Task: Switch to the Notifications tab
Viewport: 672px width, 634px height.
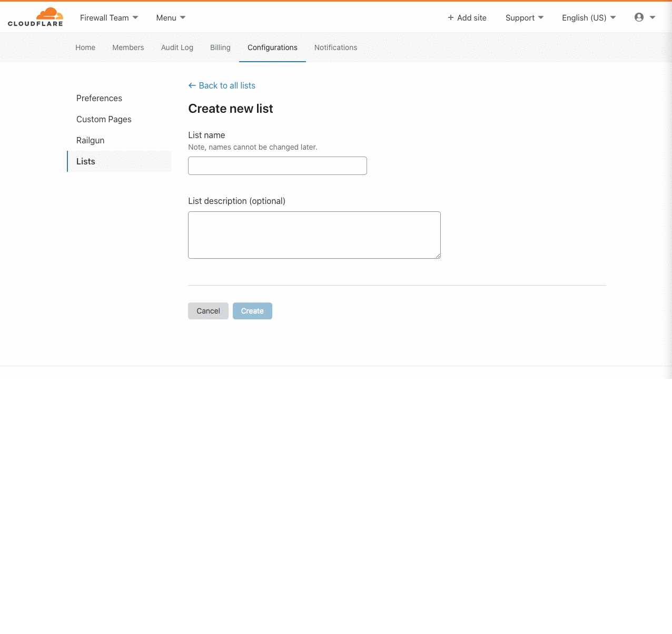Action: click(335, 47)
